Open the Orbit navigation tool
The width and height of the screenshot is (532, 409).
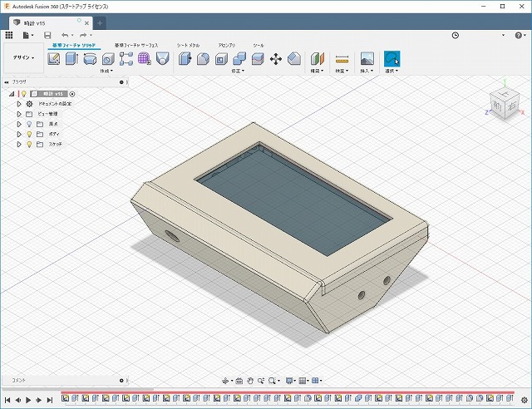pyautogui.click(x=225, y=381)
